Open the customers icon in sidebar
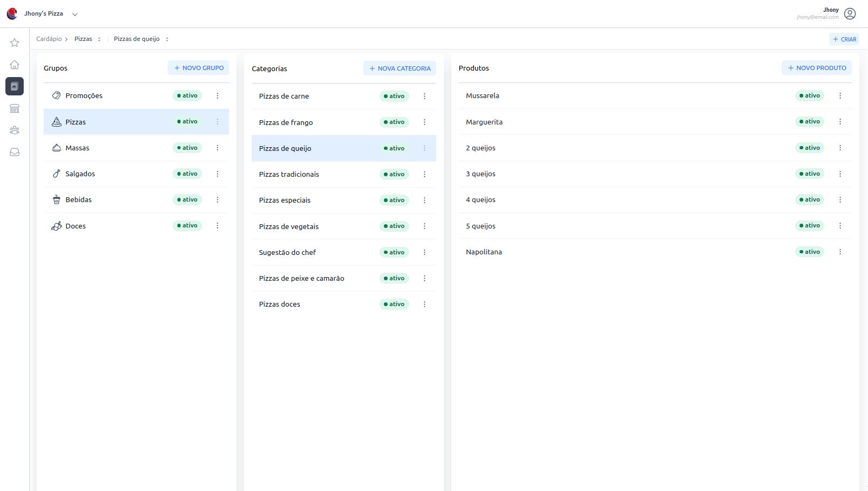868x491 pixels. pyautogui.click(x=15, y=130)
